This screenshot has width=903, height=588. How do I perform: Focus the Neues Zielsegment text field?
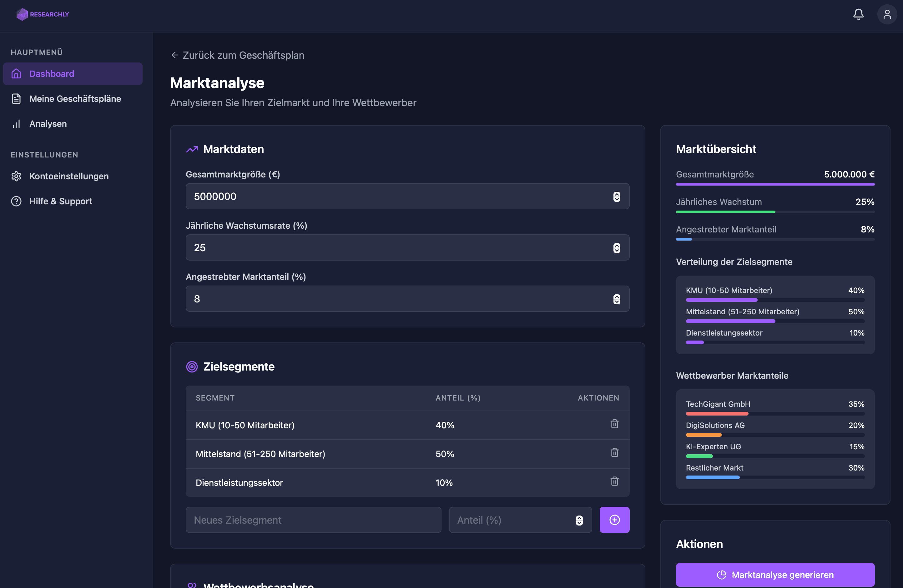click(x=313, y=520)
